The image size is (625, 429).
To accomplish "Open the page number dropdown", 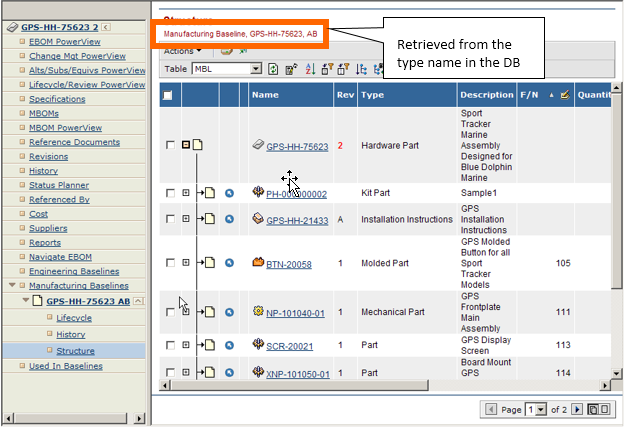I will 543,409.
